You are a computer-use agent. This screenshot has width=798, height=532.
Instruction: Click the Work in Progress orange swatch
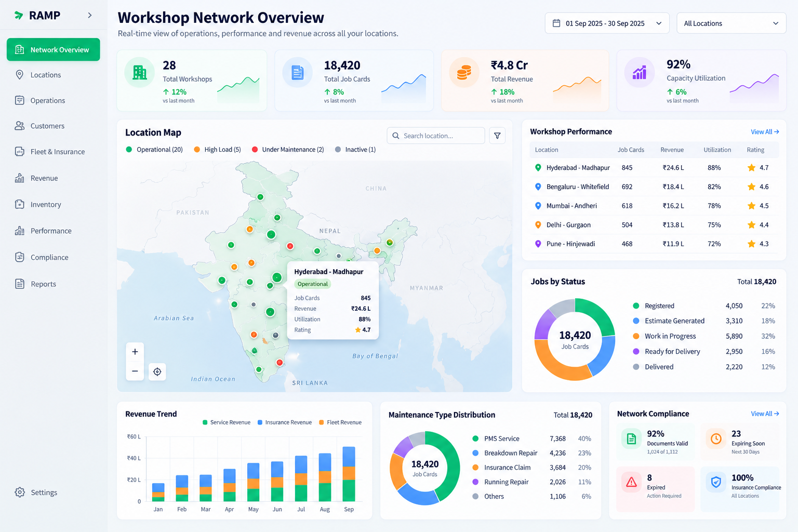click(x=636, y=336)
